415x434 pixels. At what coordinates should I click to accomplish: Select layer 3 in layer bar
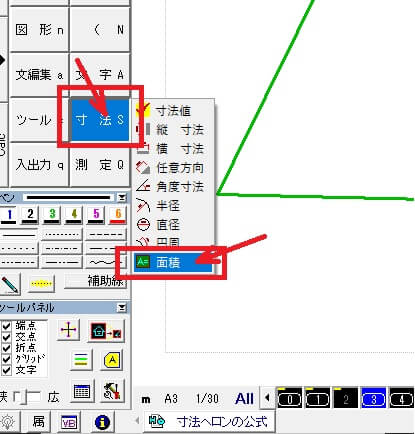374,399
